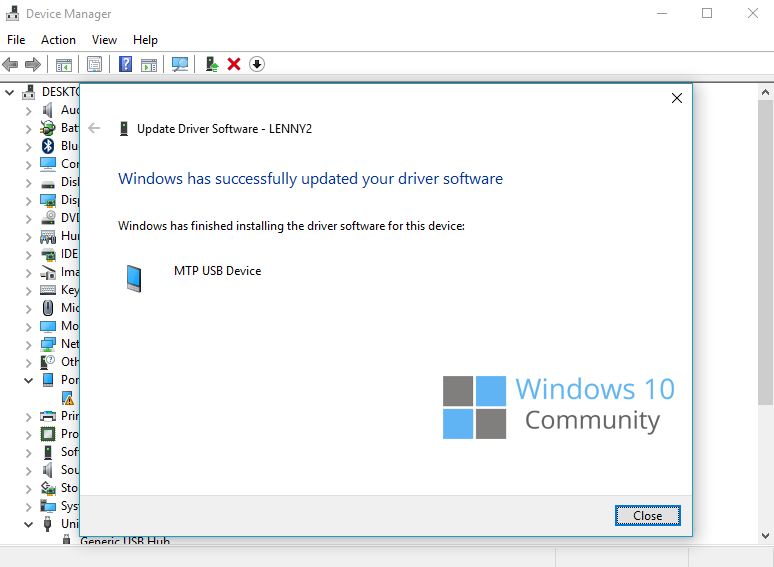The image size is (774, 567).
Task: Click the Back arrow toolbar icon
Action: coord(10,64)
